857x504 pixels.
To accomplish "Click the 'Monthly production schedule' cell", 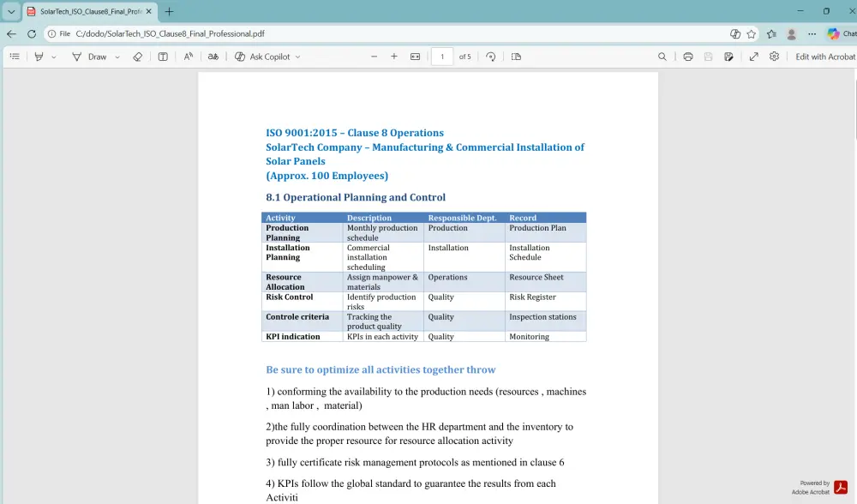I will pos(383,232).
